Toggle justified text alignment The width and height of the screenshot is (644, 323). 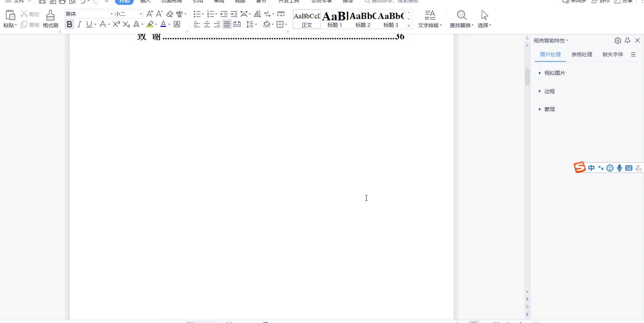tap(227, 24)
